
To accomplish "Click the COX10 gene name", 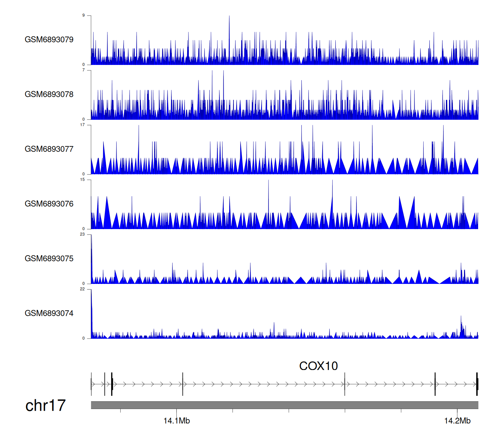I will point(318,366).
